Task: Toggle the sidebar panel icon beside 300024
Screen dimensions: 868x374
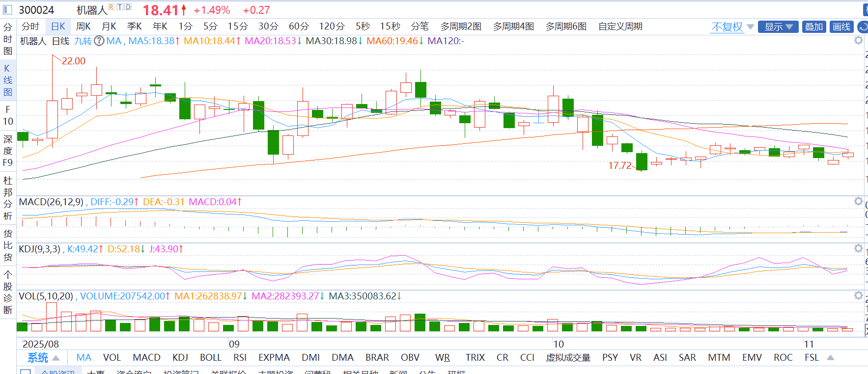Action: pos(8,10)
